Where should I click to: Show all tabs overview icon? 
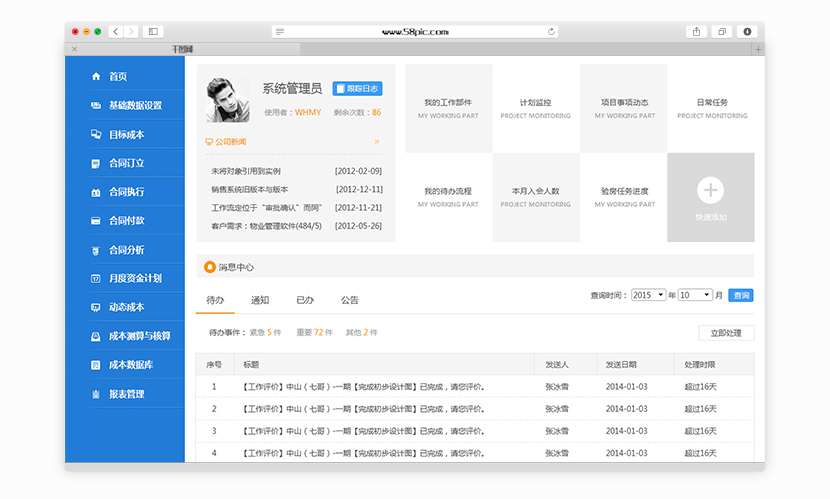click(x=721, y=32)
